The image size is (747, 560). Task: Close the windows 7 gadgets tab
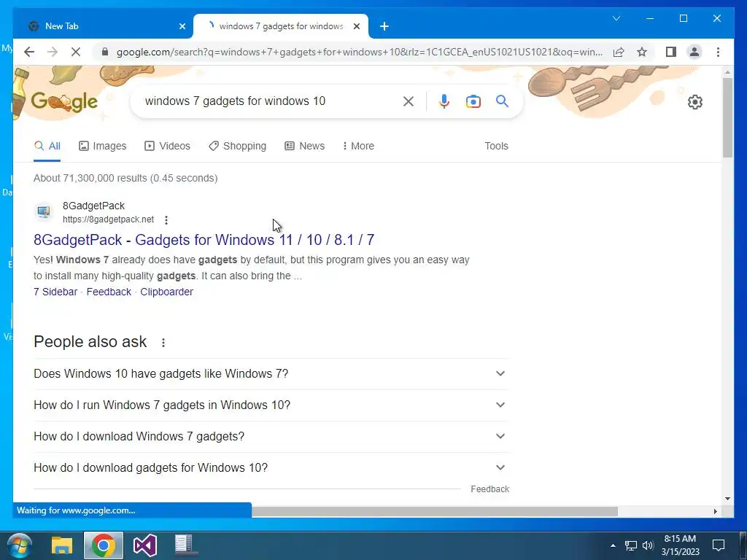[356, 26]
